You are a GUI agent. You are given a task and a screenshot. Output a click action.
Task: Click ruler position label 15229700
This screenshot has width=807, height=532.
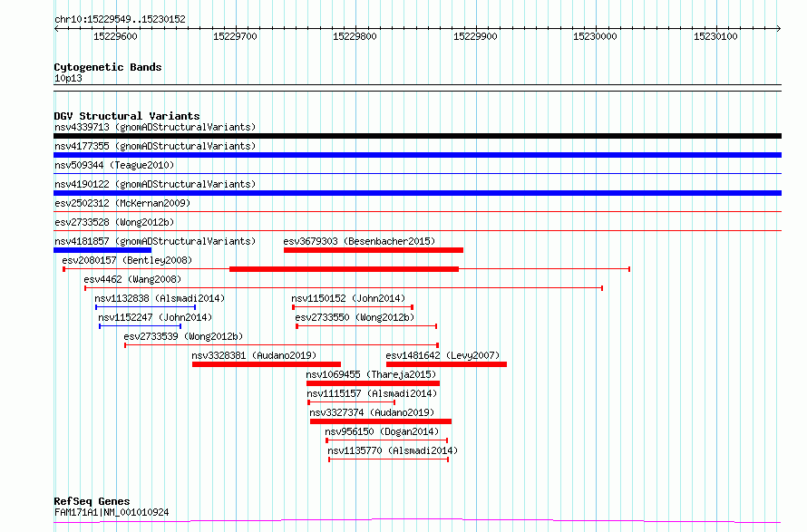click(x=235, y=36)
